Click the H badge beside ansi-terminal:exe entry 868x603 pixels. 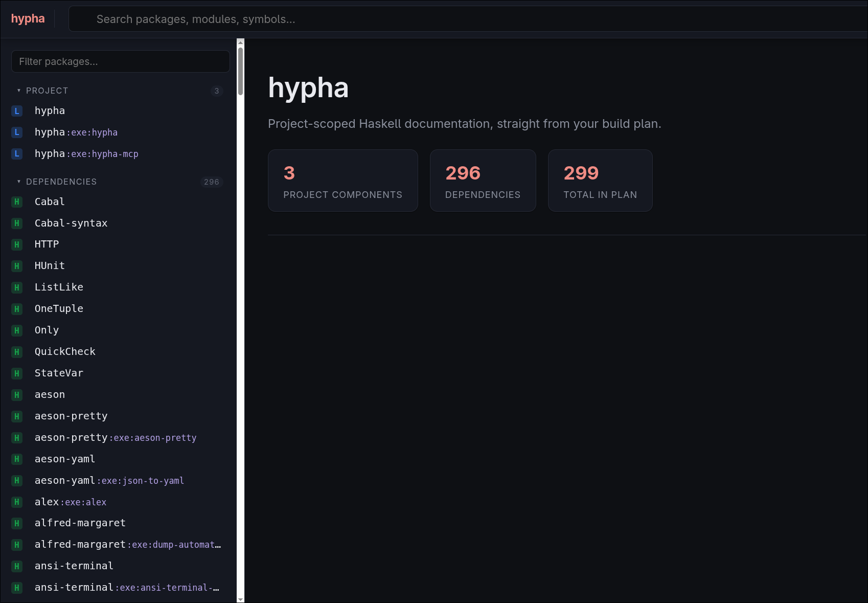(x=17, y=588)
